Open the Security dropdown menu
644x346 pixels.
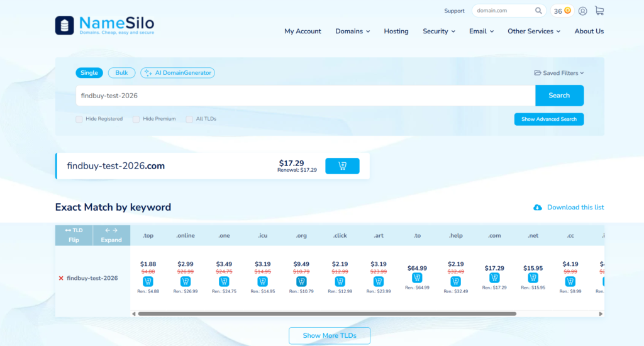coord(438,31)
